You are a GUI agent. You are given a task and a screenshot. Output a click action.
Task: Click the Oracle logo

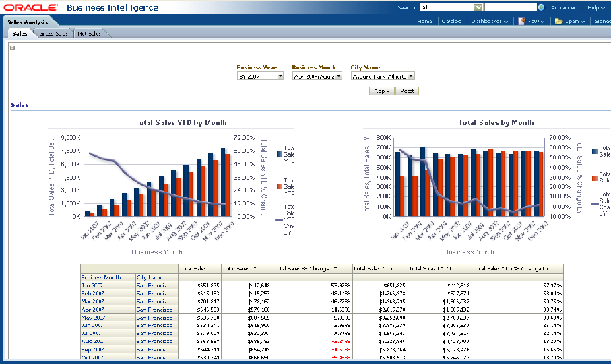tap(30, 7)
